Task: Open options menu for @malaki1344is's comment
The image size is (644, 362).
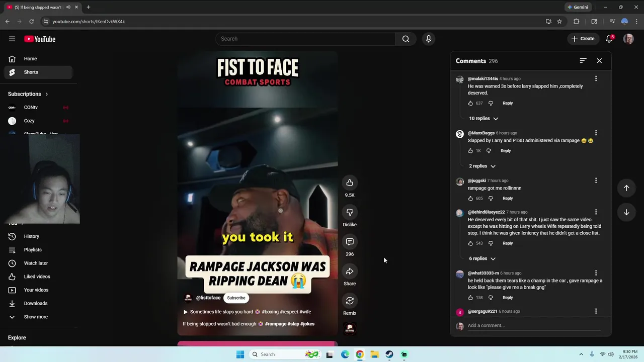Action: 596,78
